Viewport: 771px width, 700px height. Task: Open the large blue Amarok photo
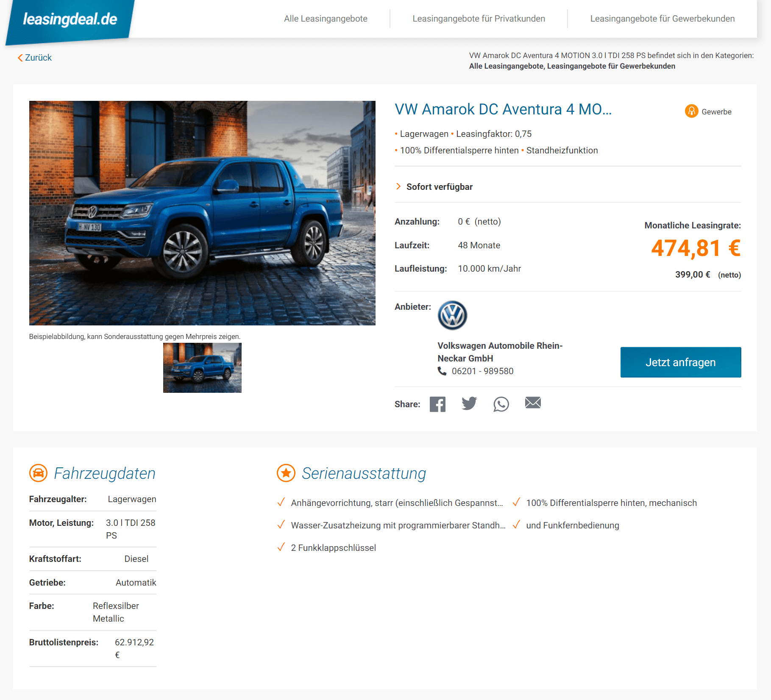pyautogui.click(x=202, y=213)
